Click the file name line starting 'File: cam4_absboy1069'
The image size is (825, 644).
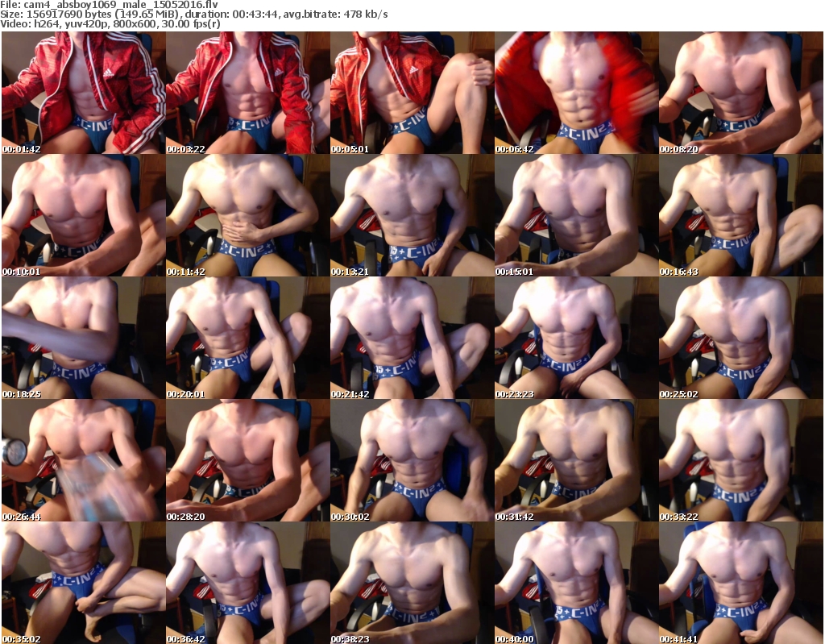109,5
